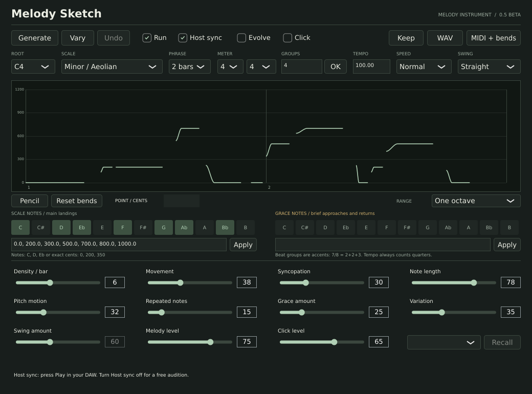The width and height of the screenshot is (532, 394).
Task: Adjust the Grace amount slider
Action: [x=322, y=312]
